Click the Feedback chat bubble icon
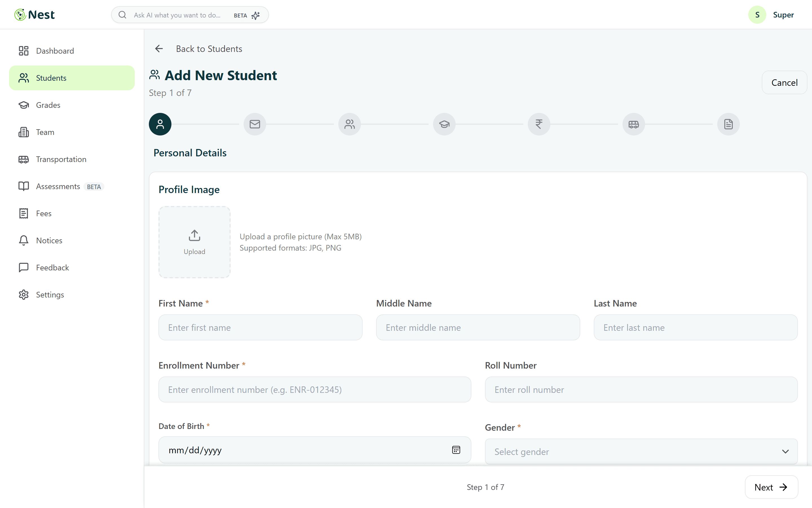 coord(23,268)
